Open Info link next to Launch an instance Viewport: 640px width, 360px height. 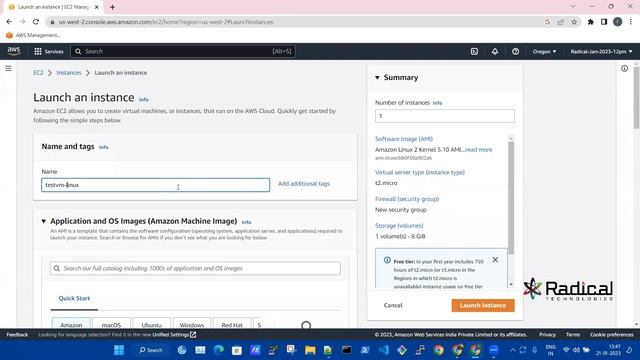click(144, 99)
